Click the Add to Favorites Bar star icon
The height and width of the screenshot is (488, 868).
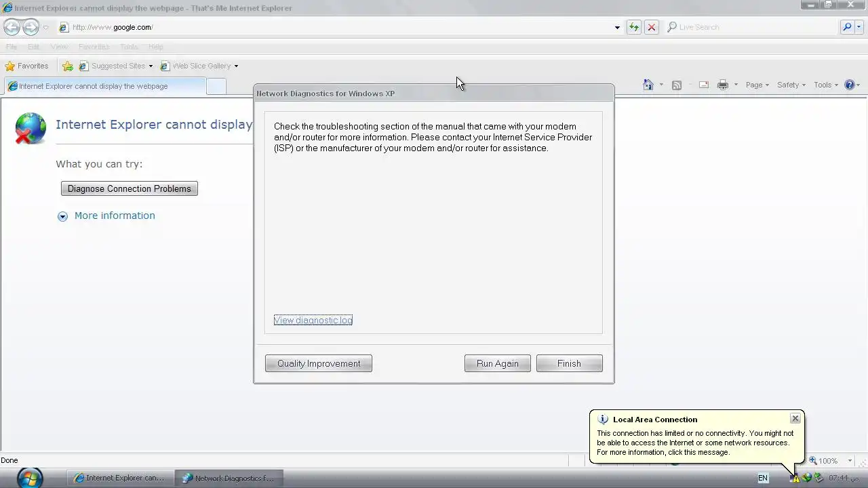tap(67, 66)
